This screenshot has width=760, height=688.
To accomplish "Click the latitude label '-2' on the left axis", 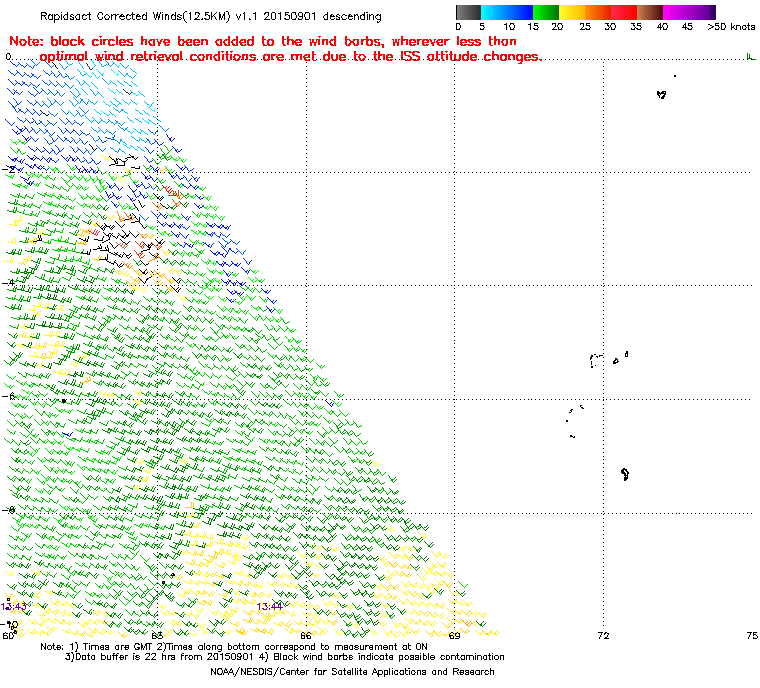I will (x=9, y=169).
